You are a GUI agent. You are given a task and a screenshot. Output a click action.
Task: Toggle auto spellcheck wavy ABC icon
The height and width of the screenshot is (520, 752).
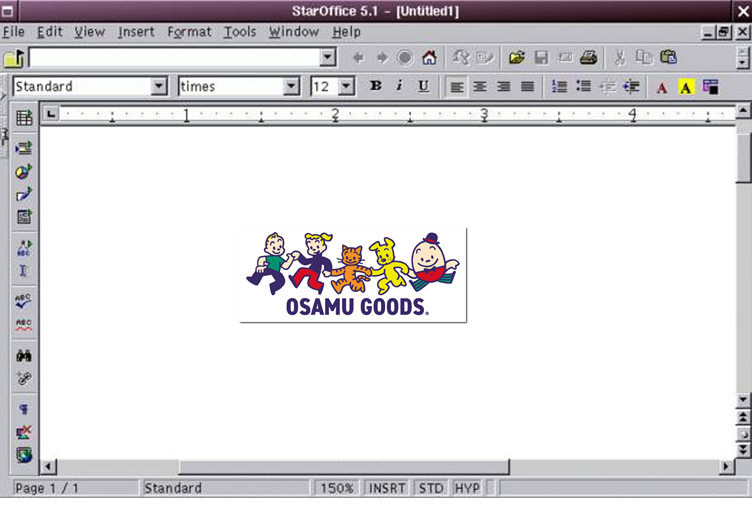24,324
